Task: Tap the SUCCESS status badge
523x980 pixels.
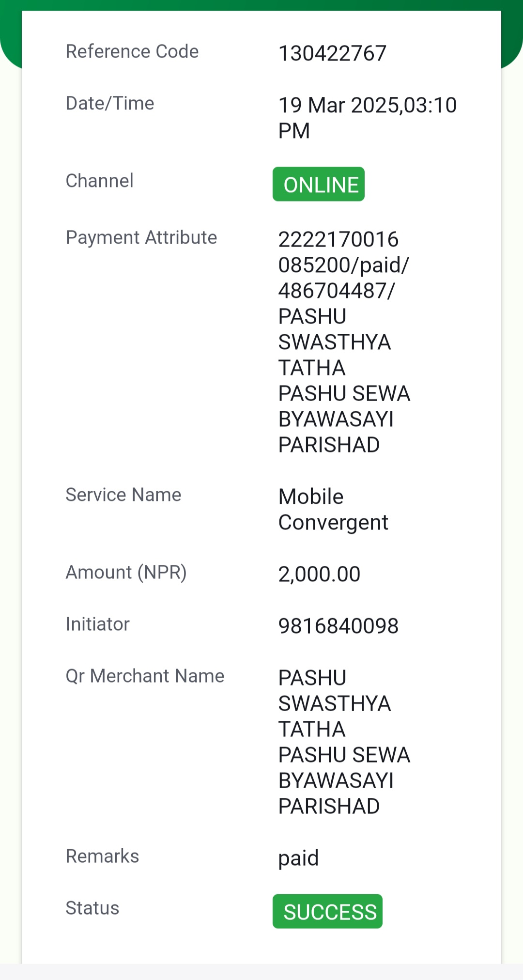Action: (327, 911)
